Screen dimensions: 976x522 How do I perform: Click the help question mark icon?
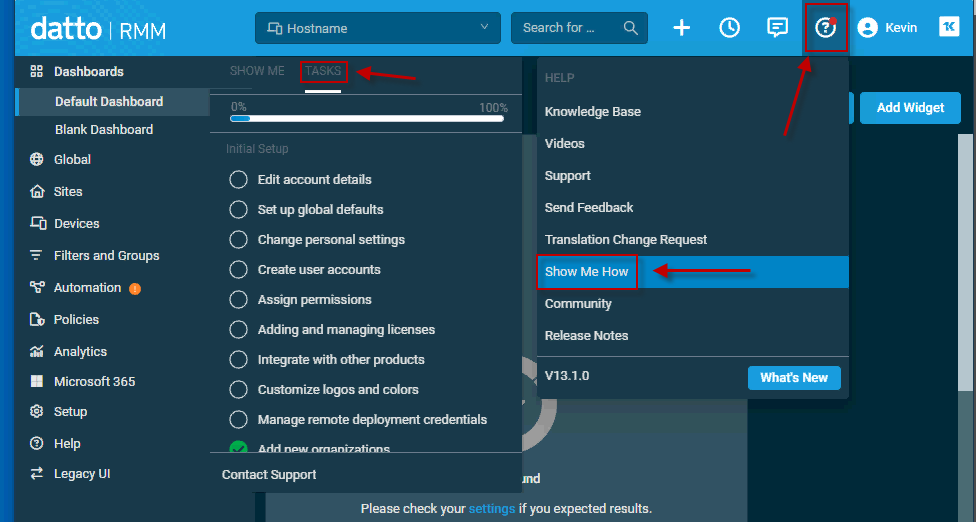[x=826, y=28]
